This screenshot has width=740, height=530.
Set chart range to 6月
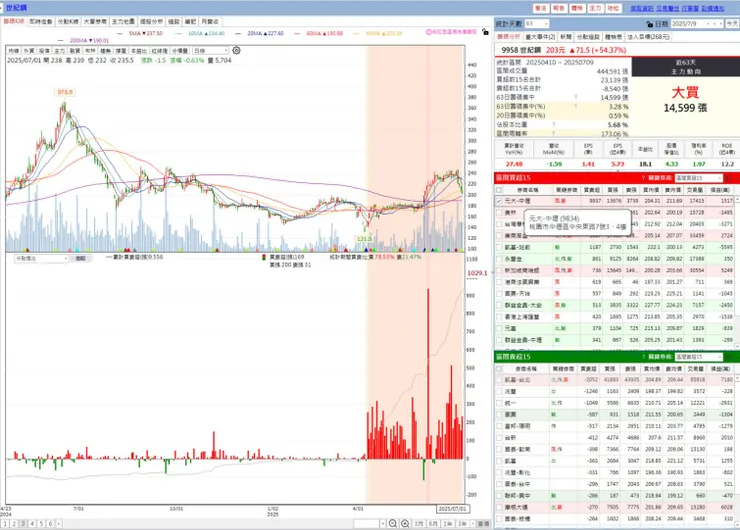433,523
